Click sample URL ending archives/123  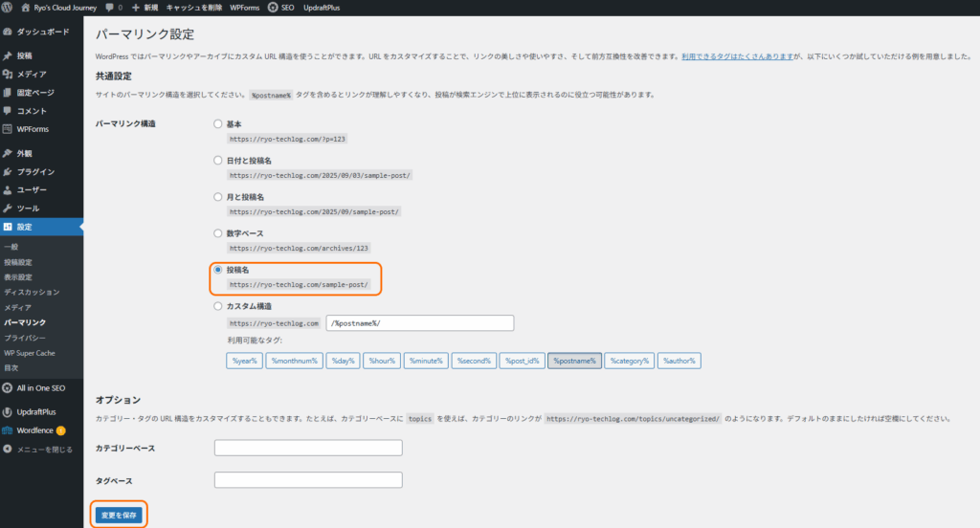(299, 248)
